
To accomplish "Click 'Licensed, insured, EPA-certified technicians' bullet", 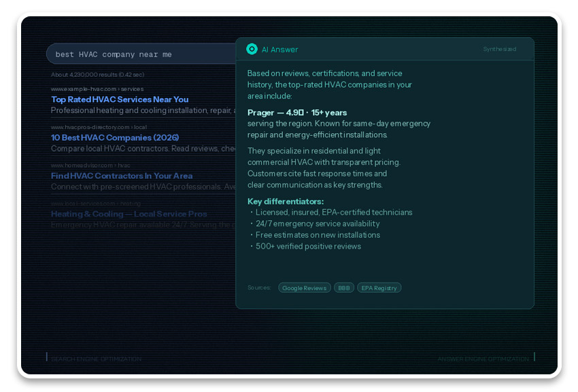I will point(334,213).
